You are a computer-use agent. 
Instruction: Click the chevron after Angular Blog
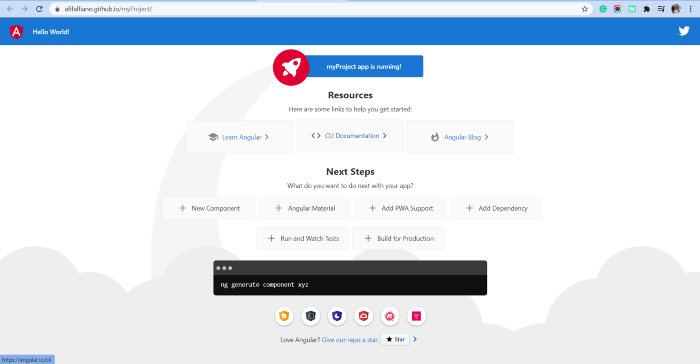[x=486, y=137]
